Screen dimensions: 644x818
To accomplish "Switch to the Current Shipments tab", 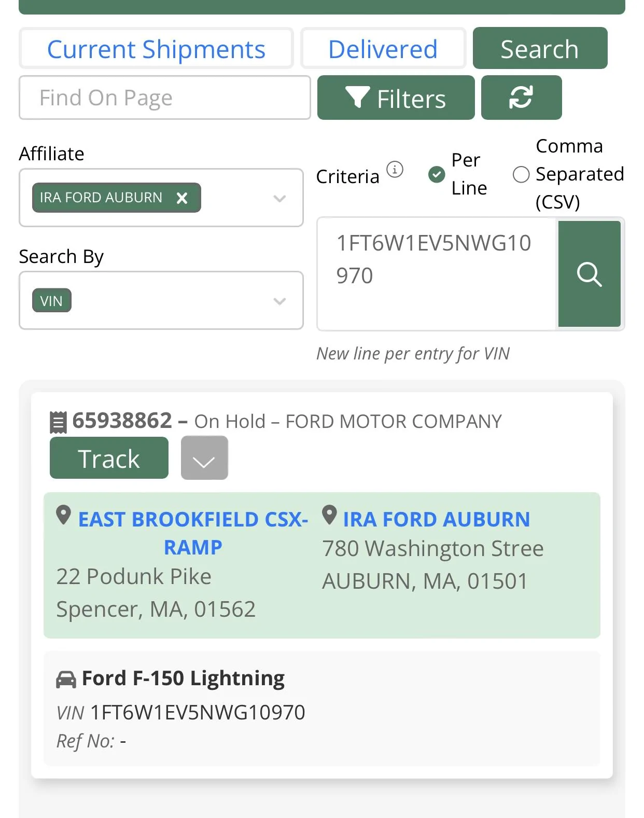I will (x=156, y=49).
